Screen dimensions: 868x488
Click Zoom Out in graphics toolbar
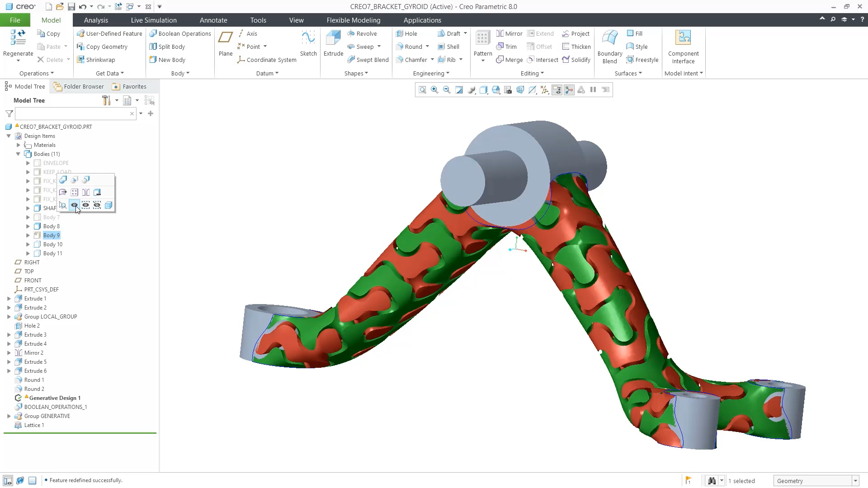(x=447, y=90)
